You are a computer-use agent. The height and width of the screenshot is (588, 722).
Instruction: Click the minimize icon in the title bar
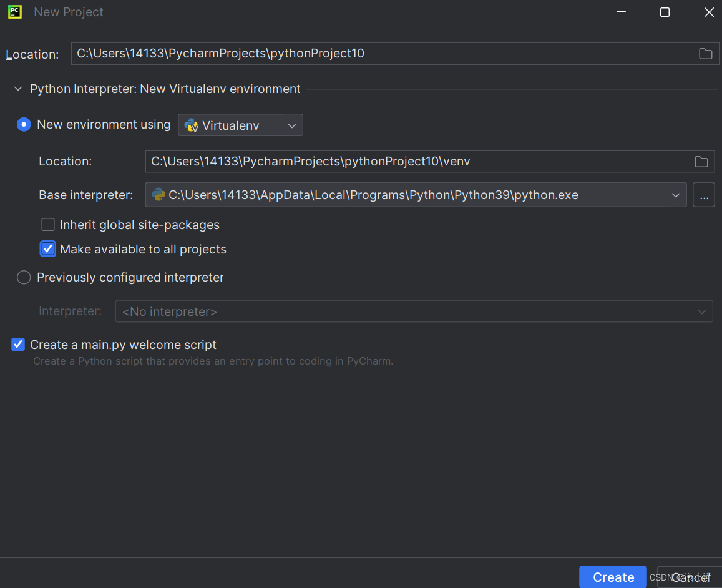tap(621, 12)
